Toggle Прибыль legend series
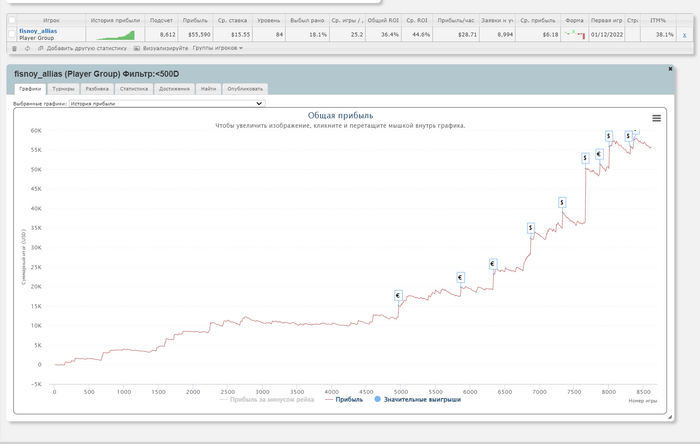Screen dimensions: 700x444 [343, 399]
